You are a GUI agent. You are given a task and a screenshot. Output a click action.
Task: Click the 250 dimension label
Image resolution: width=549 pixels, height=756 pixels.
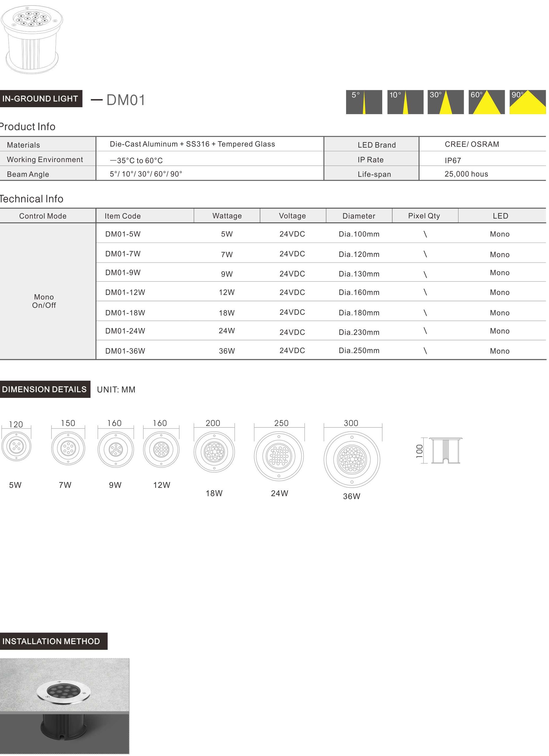281,423
